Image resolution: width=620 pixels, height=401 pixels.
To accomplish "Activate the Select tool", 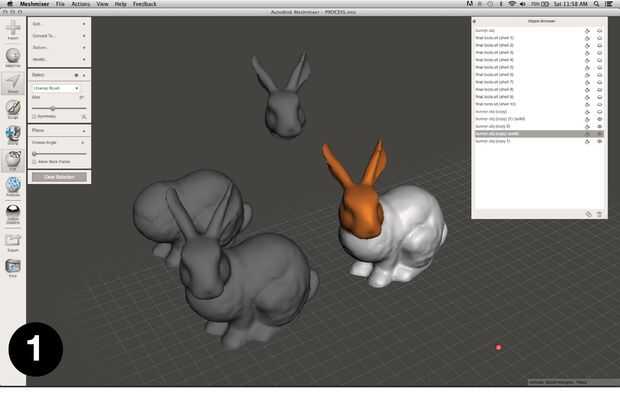I will tap(13, 83).
